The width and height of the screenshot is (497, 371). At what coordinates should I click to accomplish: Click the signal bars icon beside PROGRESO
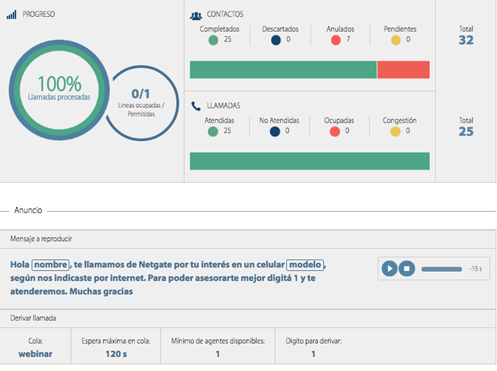click(x=12, y=15)
